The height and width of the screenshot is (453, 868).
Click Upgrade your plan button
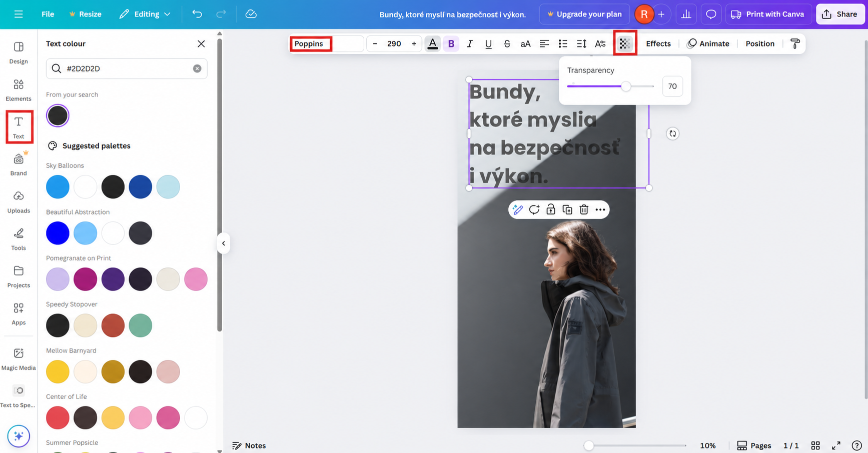pyautogui.click(x=584, y=14)
